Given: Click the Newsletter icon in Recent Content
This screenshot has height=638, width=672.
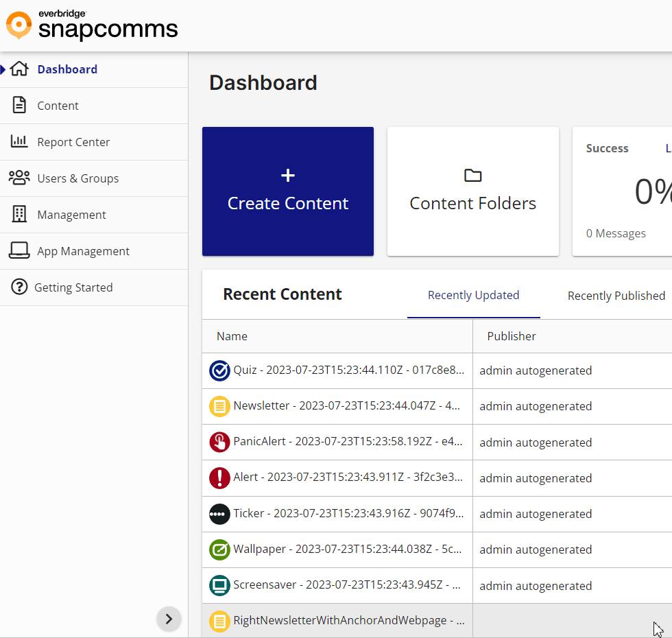Looking at the screenshot, I should [x=219, y=406].
